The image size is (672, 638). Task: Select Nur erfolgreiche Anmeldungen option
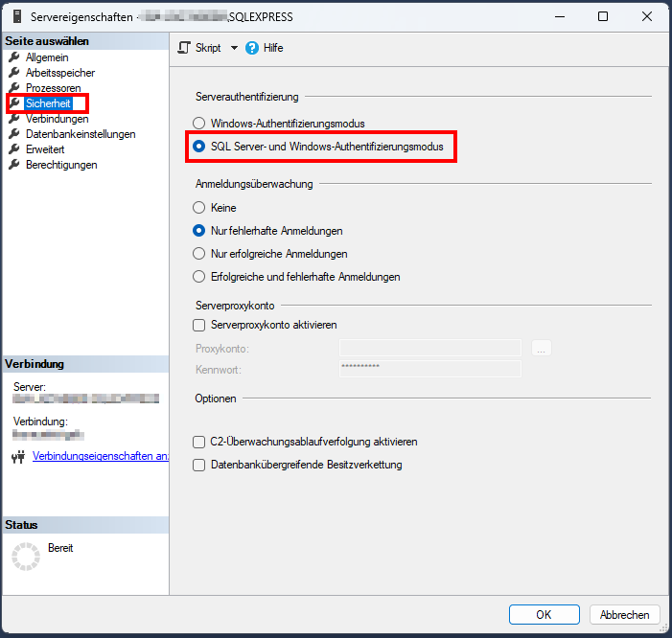(x=198, y=254)
